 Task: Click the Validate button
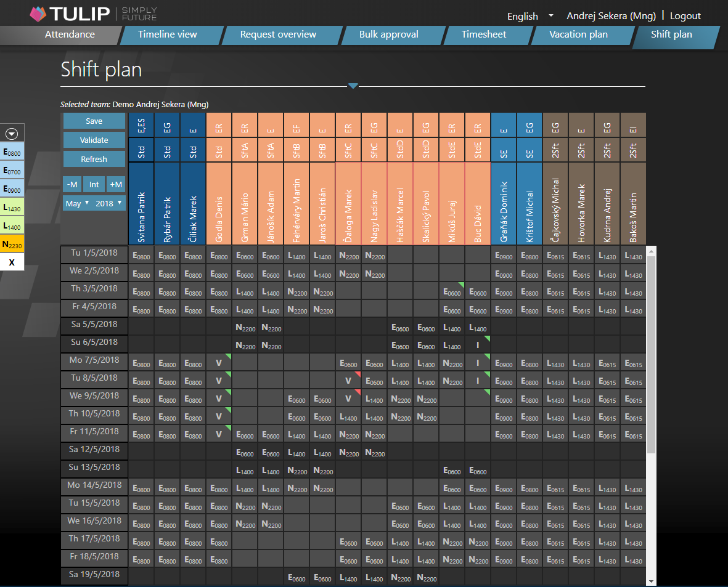click(x=94, y=140)
